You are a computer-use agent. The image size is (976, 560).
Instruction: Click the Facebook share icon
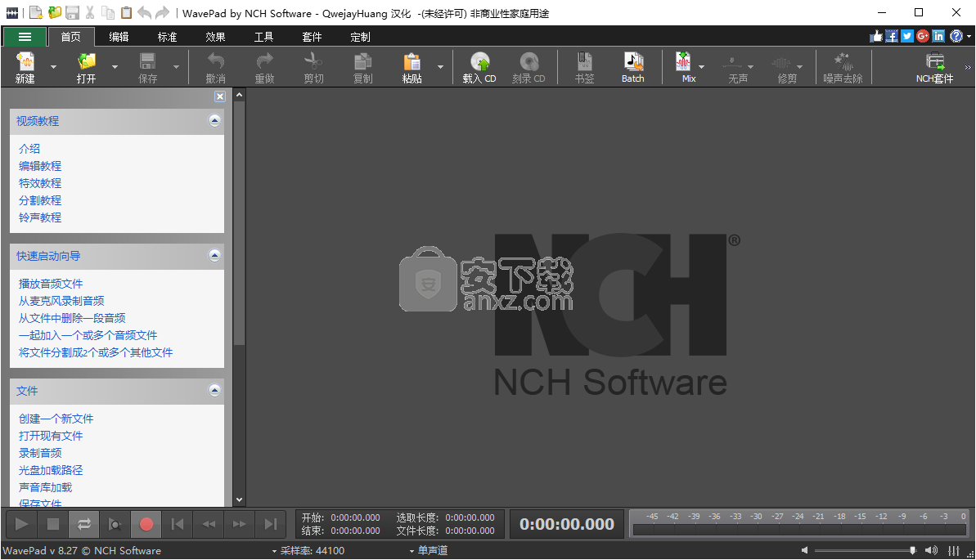pos(892,36)
